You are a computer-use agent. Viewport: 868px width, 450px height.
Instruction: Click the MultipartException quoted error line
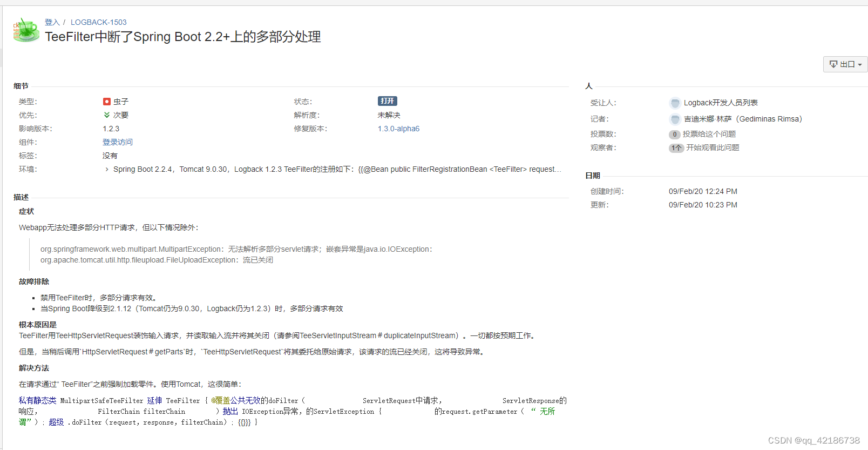(236, 249)
